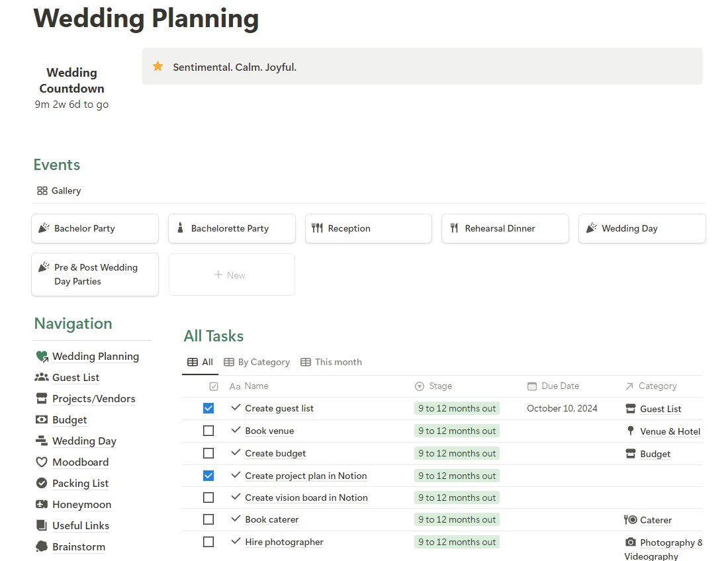Switch to the By Category tab
Image resolution: width=728 pixels, height=561 pixels.
[x=257, y=362]
